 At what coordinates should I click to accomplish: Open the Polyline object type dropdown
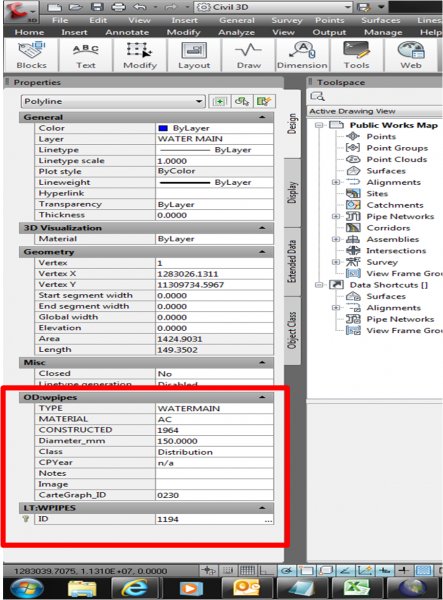(x=113, y=101)
